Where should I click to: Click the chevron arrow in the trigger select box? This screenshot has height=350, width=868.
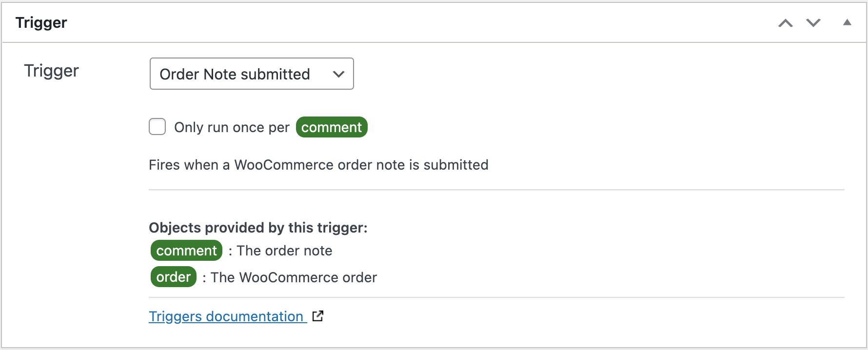(338, 74)
